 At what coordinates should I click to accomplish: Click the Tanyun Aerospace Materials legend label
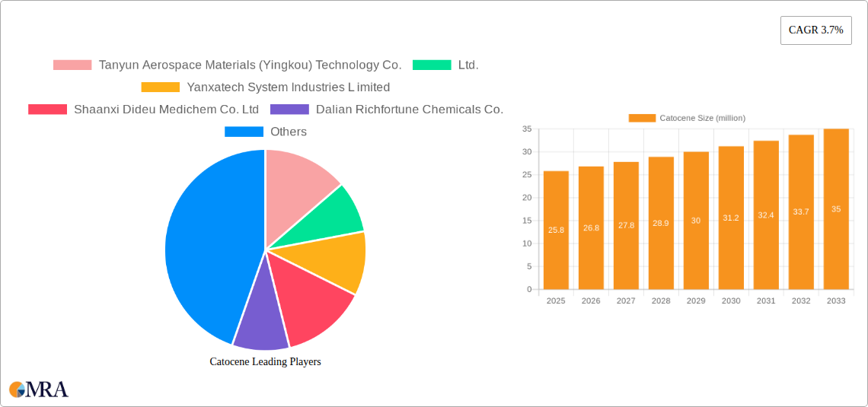251,65
